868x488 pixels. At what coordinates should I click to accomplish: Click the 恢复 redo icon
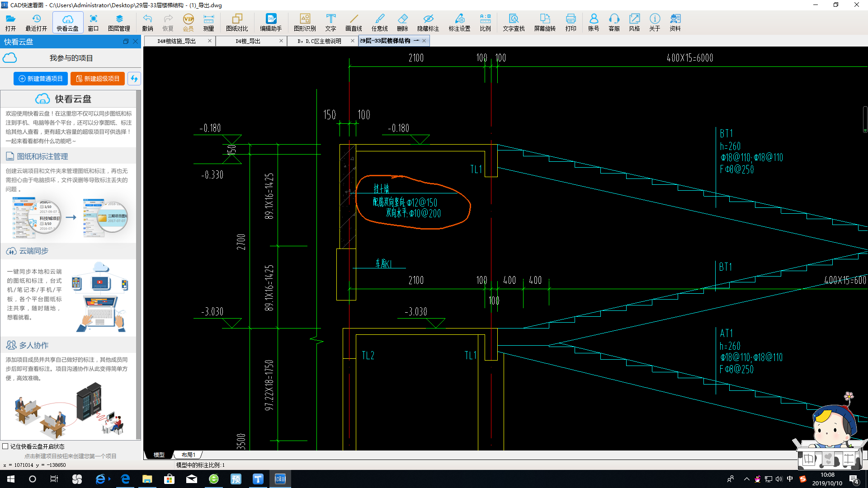pos(168,22)
